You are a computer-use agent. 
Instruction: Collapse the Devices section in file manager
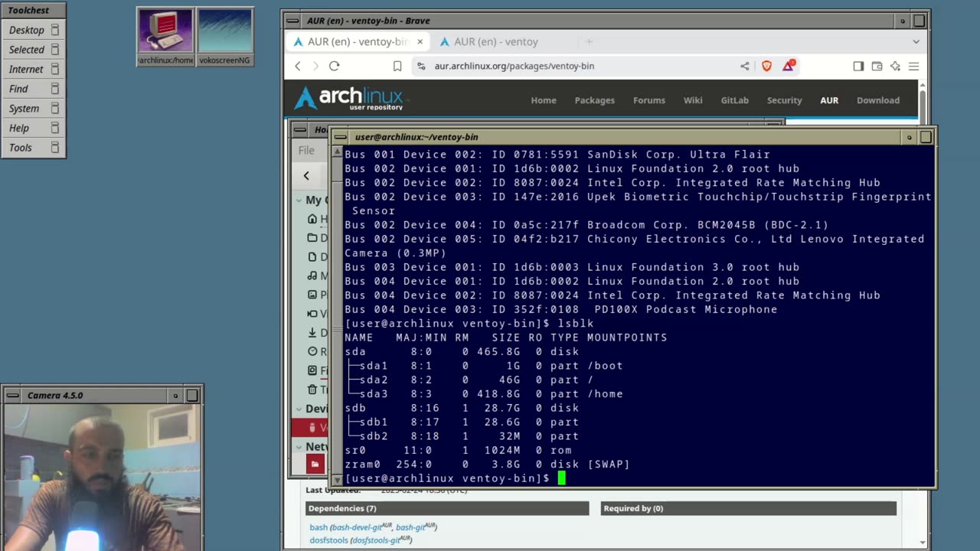(x=299, y=409)
